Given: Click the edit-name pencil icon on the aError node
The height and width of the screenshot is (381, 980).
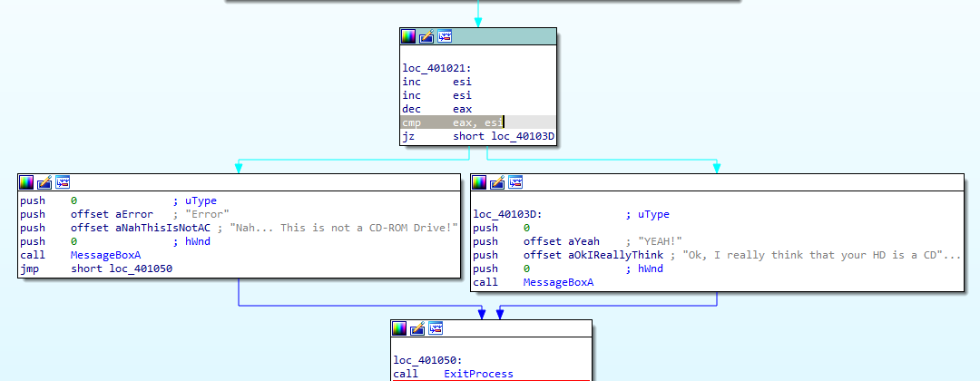Looking at the screenshot, I should [44, 182].
